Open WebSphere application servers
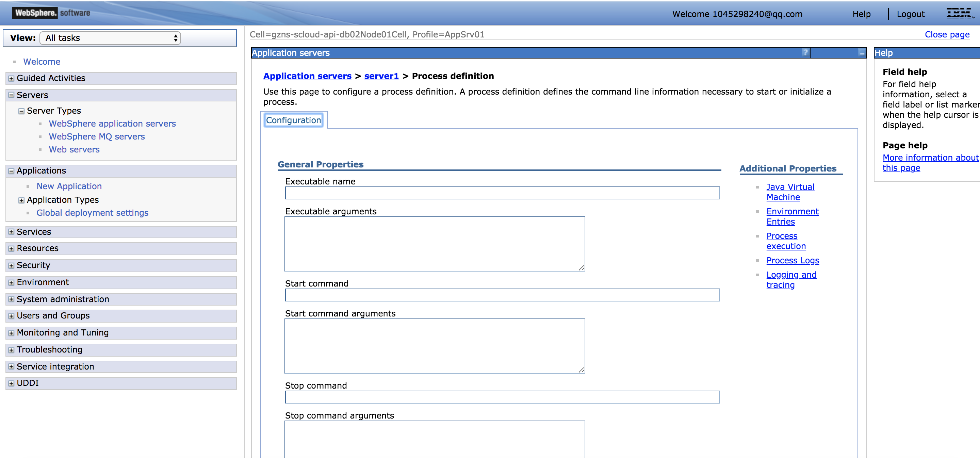Viewport: 980px width, 458px height. (x=112, y=123)
